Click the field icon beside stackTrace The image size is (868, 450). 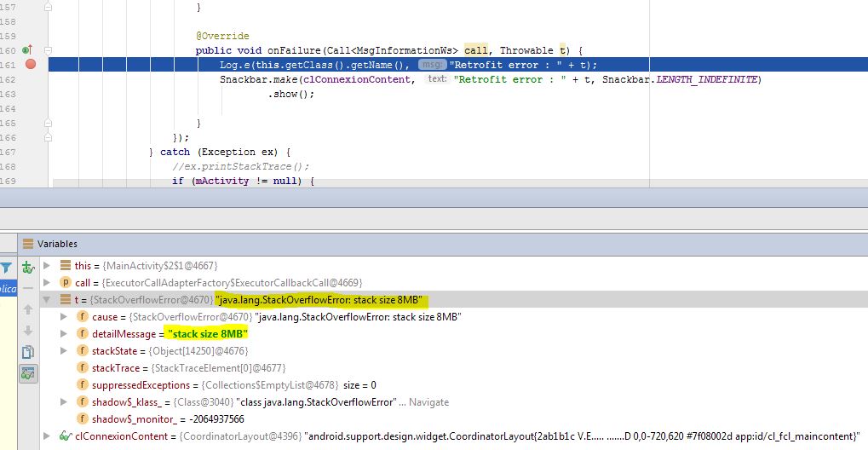tap(82, 367)
